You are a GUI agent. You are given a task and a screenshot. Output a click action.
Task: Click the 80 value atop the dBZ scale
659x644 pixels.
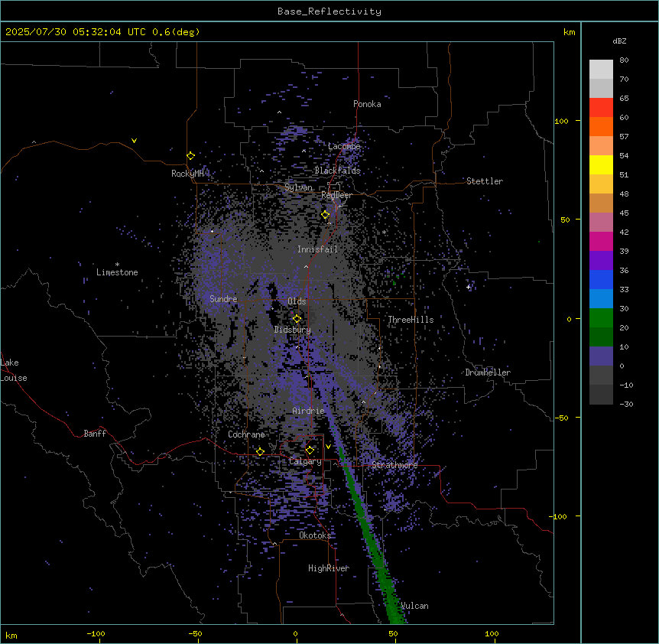point(624,60)
